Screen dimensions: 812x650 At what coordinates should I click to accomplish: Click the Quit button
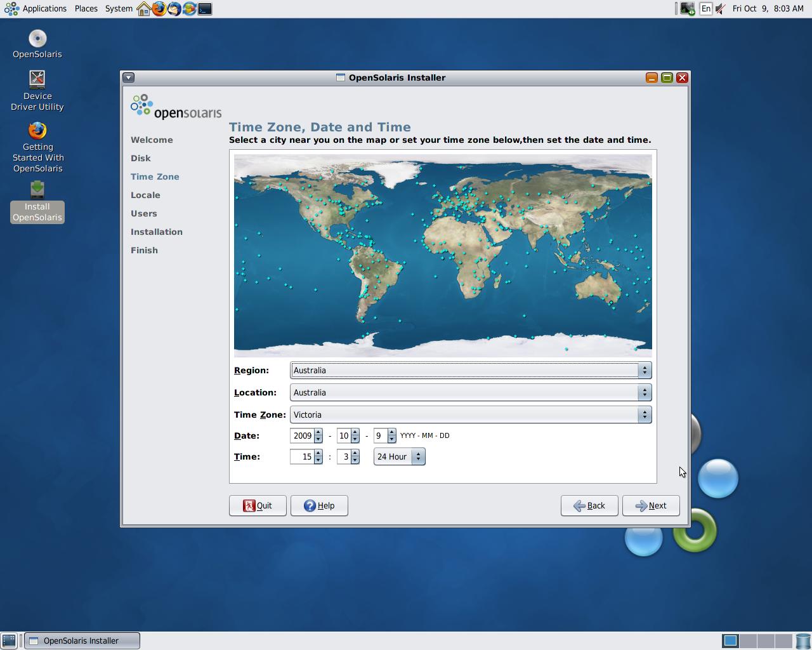pos(258,506)
